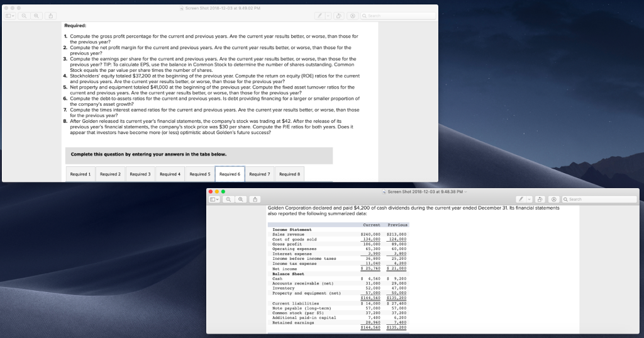Click 'Retained earnings' row label

coord(293,323)
